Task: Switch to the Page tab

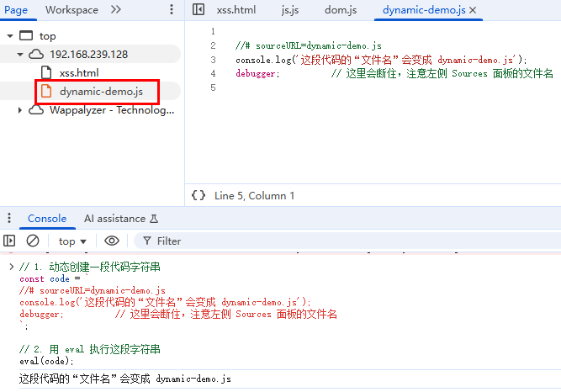Action: pos(16,10)
